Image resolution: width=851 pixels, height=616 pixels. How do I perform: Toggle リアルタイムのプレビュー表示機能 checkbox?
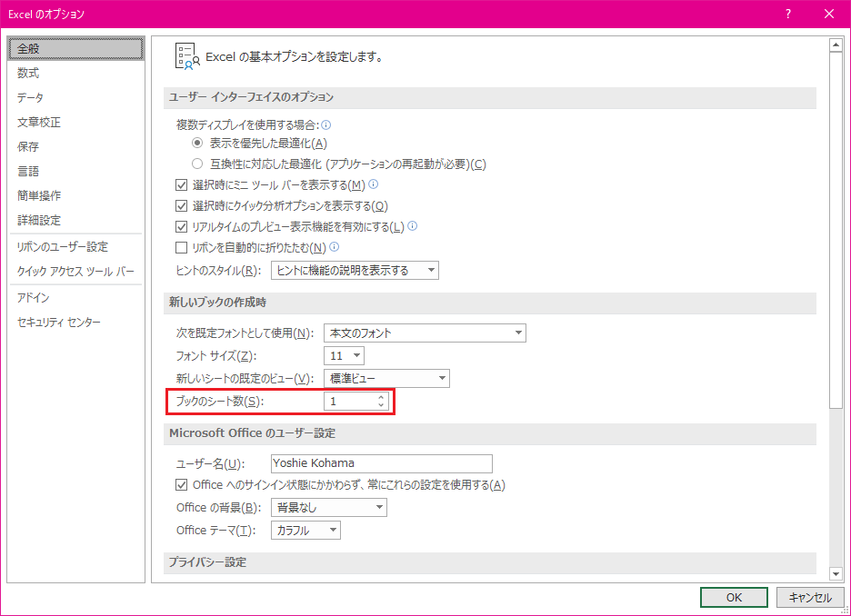click(181, 226)
